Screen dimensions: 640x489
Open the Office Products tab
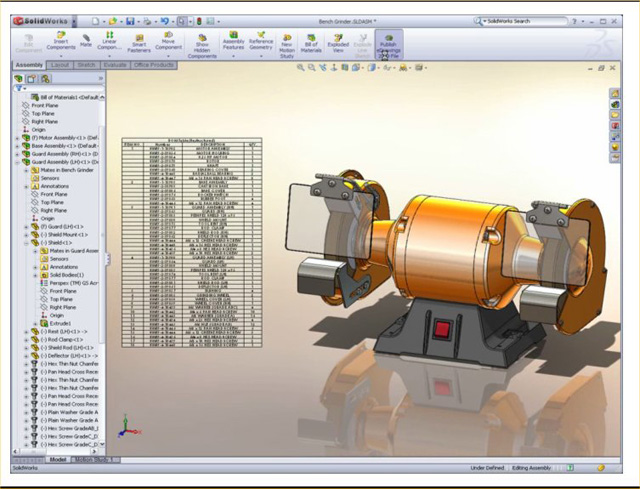[x=155, y=65]
